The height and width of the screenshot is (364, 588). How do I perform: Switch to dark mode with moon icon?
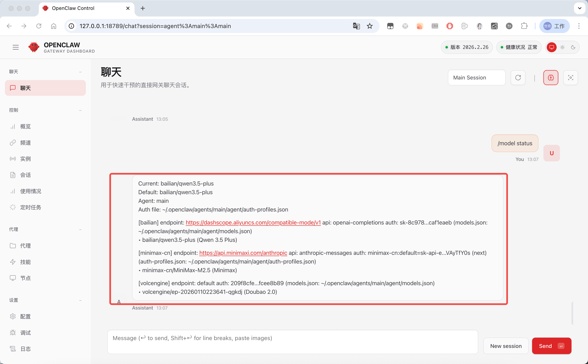pyautogui.click(x=573, y=47)
